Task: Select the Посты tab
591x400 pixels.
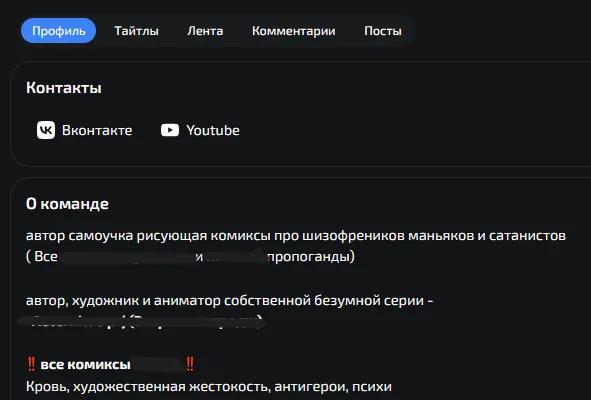Action: click(x=383, y=31)
